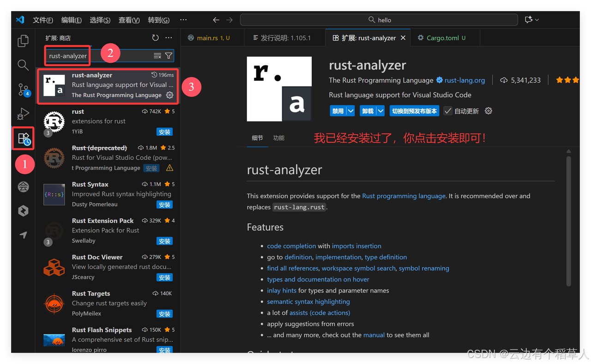Image resolution: width=591 pixels, height=364 pixels.
Task: Go back in editor navigation
Action: click(216, 20)
